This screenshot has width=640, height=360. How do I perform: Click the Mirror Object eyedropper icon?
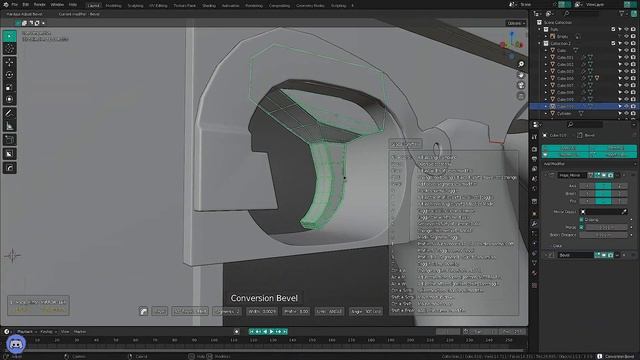tap(624, 212)
